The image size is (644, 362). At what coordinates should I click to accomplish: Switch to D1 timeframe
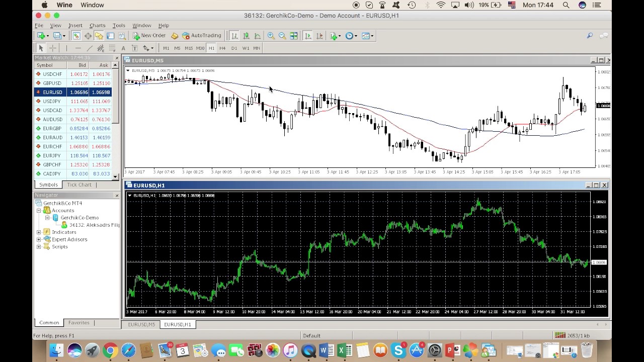234,48
